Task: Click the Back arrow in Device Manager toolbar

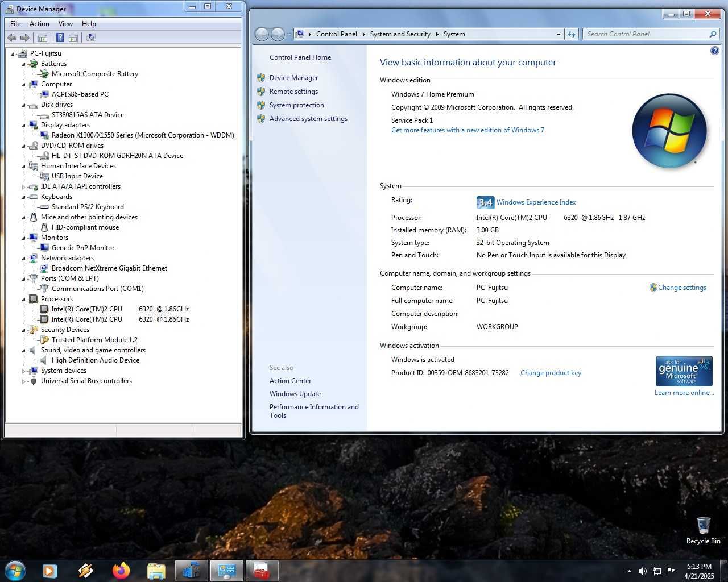Action: coord(12,38)
